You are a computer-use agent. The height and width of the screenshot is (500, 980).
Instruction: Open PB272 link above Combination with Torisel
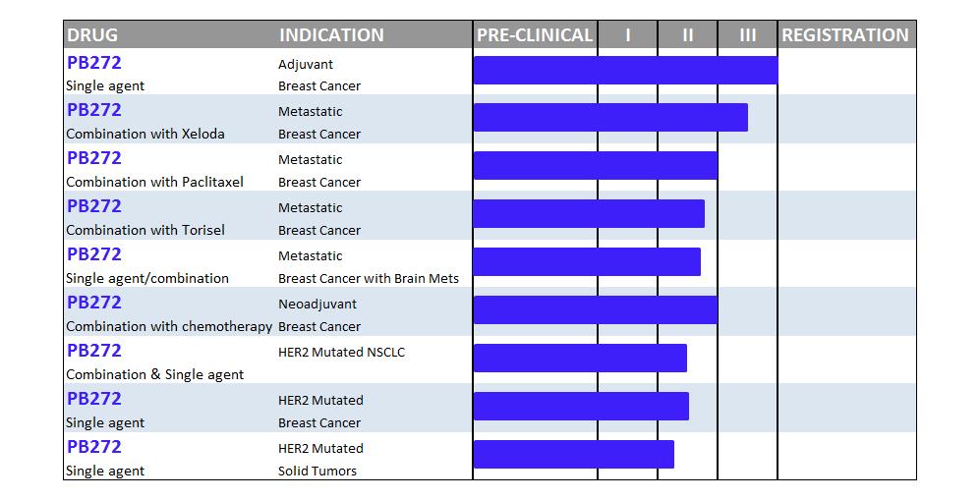94,206
